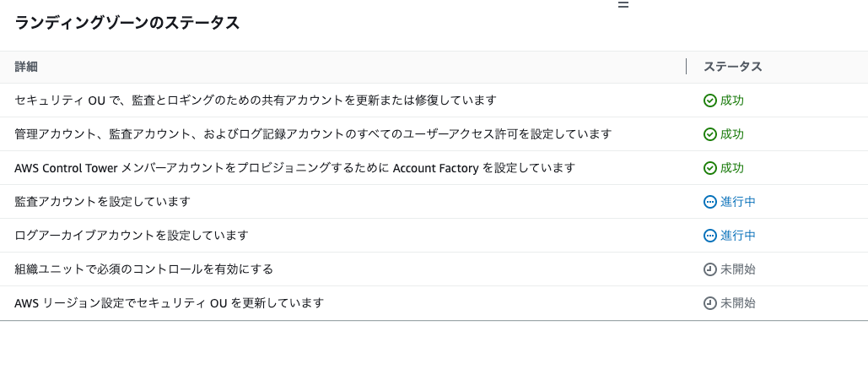Select ログアーカイブアカウントを設定しています row text
868x375 pixels.
[132, 236]
